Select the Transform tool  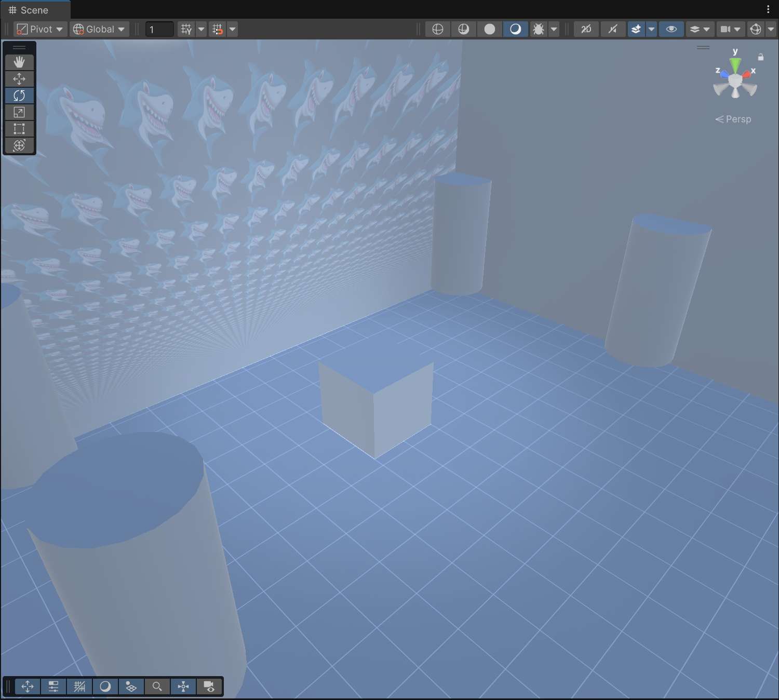19,145
